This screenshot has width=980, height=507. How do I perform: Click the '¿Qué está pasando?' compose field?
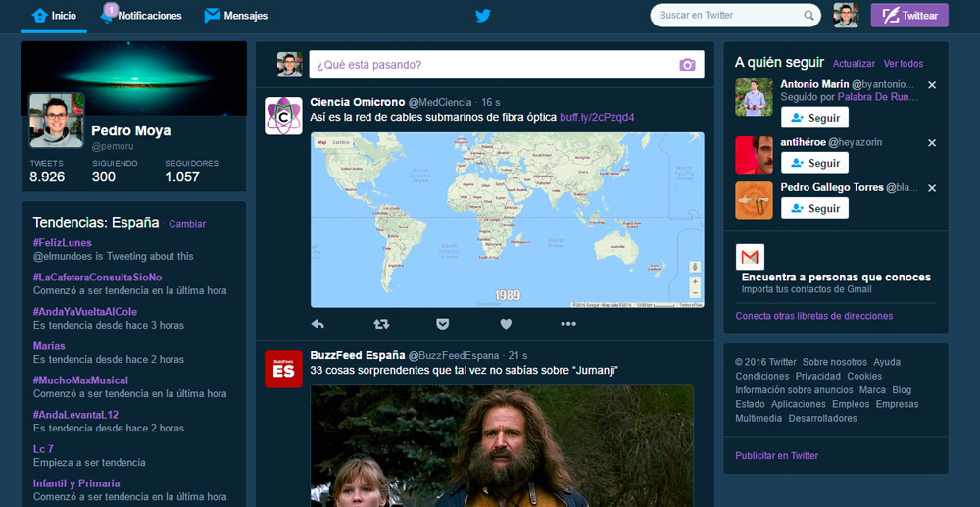[x=490, y=65]
